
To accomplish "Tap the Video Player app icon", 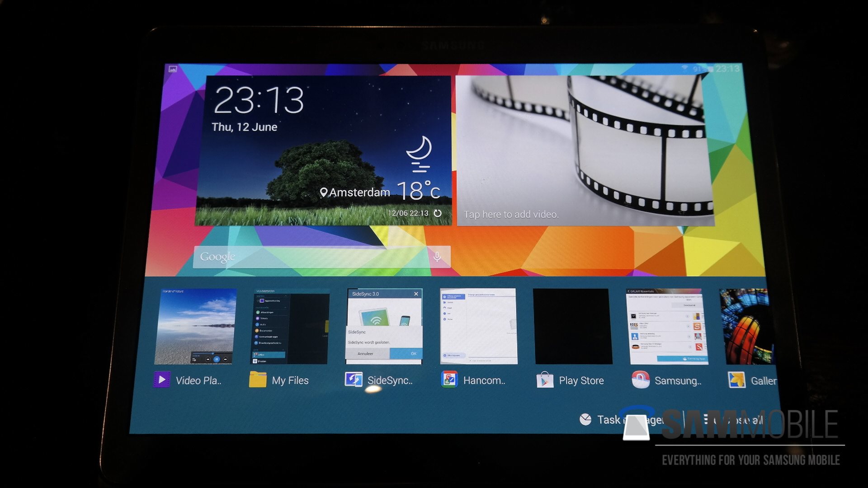I will click(161, 380).
